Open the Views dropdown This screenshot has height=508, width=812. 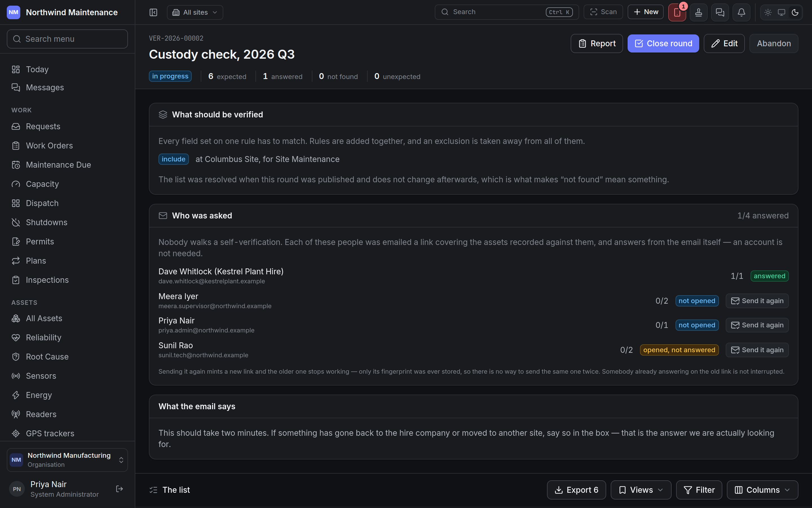click(x=641, y=490)
